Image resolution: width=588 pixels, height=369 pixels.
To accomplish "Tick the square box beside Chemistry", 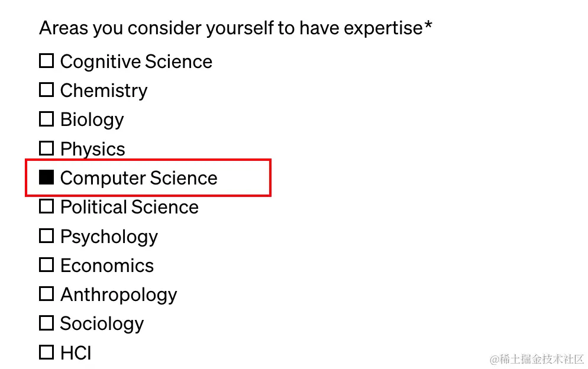I will pos(47,90).
